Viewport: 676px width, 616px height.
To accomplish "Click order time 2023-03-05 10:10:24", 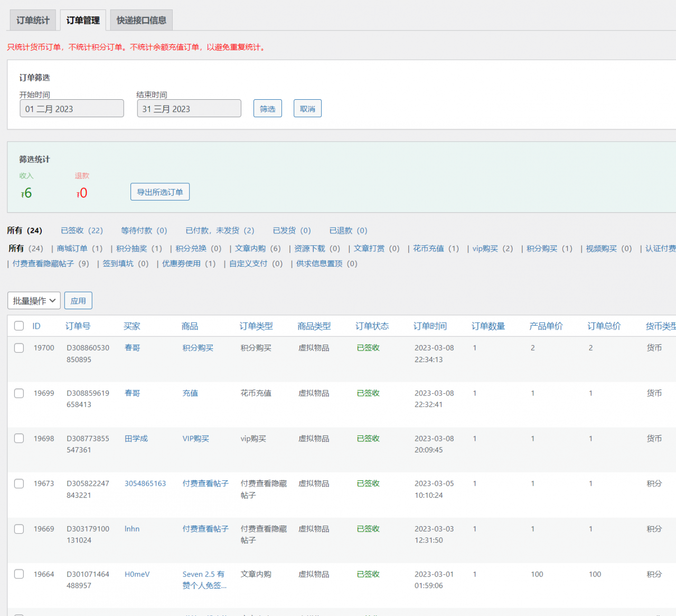I will 434,489.
